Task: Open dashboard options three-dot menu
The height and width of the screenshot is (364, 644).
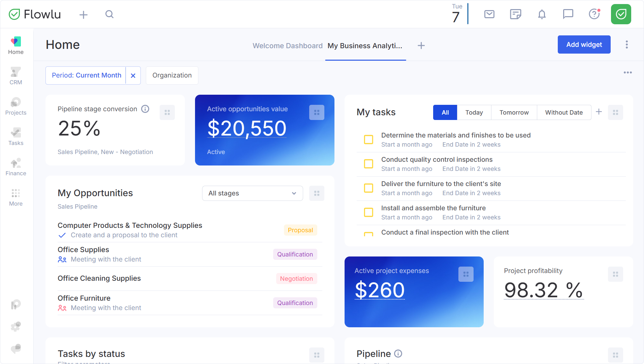Action: coord(627,44)
